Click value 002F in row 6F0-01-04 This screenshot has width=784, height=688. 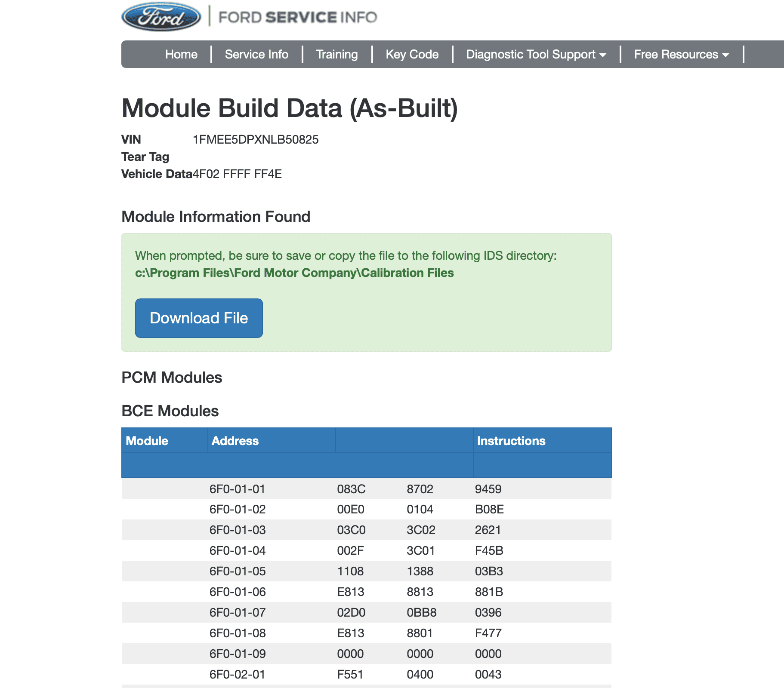point(350,551)
